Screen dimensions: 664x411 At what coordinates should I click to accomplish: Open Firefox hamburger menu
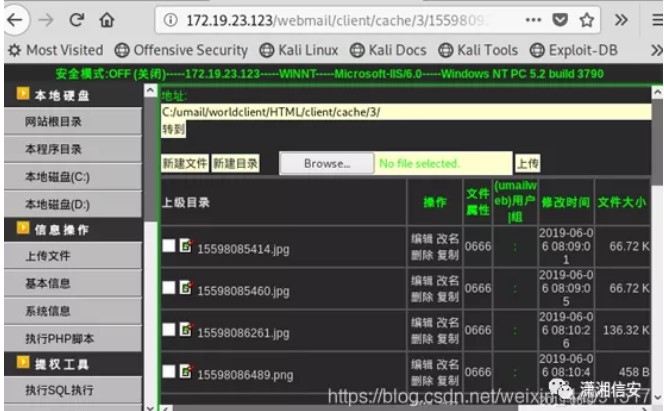[x=657, y=19]
